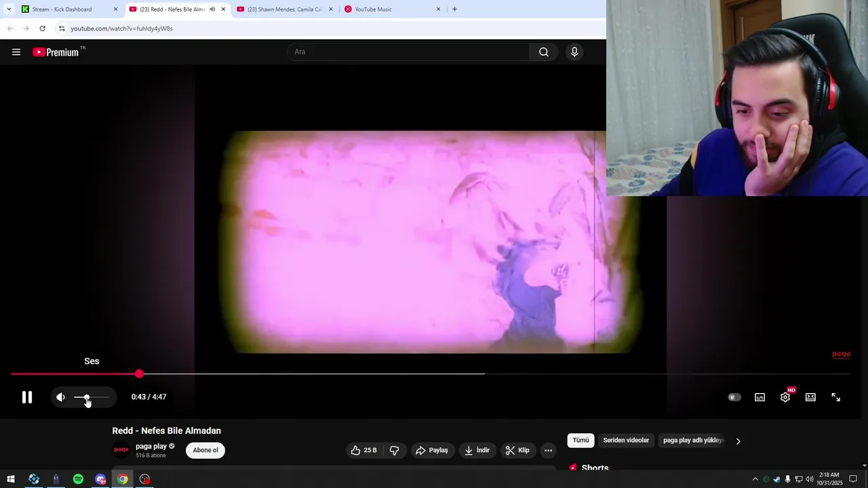Share the video using Paylaş
Image resolution: width=868 pixels, height=488 pixels.
click(x=432, y=450)
